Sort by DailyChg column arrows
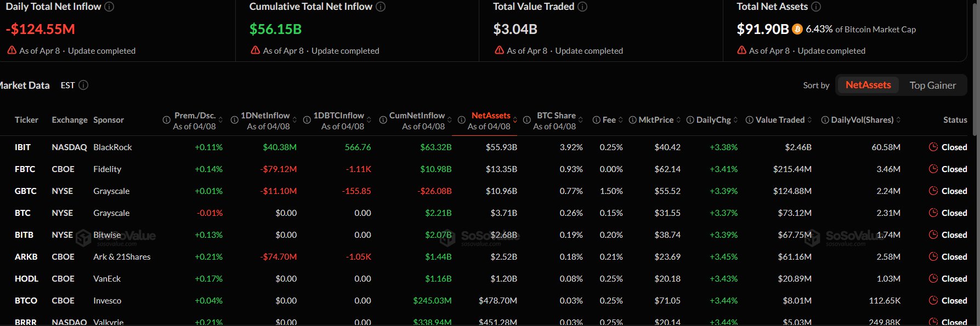Viewport: 980px width, 326px height. coord(735,120)
